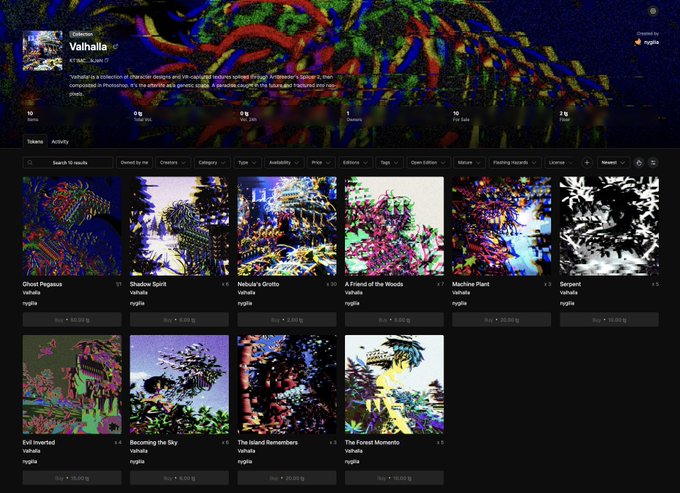Screen dimensions: 680x493
Task: Expand the Editions filter dropdown
Action: (x=355, y=163)
